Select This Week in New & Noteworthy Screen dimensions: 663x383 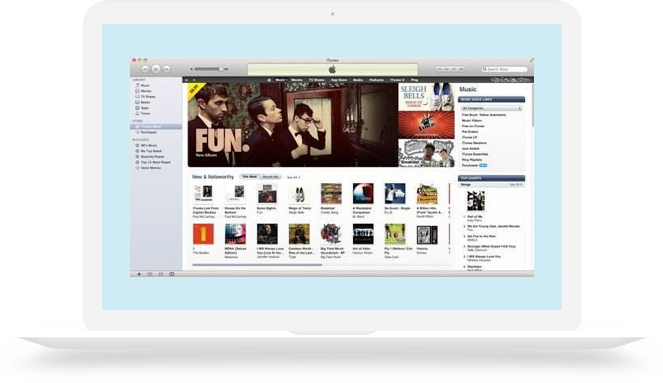[249, 177]
